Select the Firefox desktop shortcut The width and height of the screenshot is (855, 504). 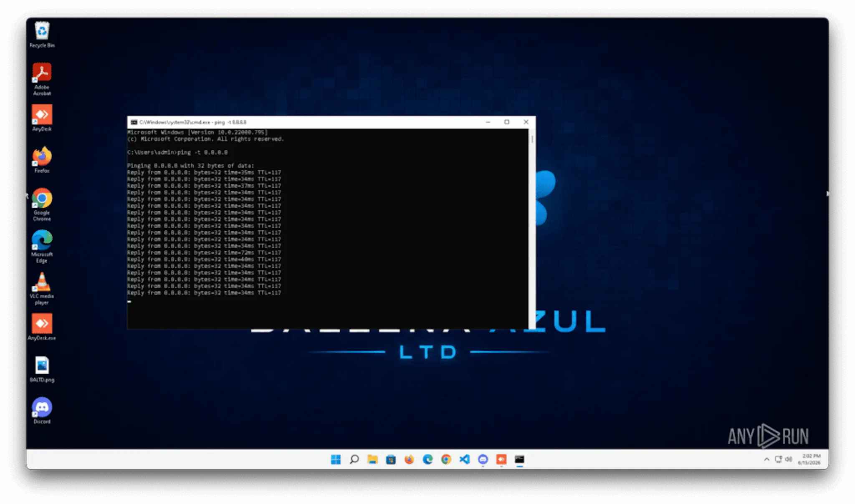[42, 160]
